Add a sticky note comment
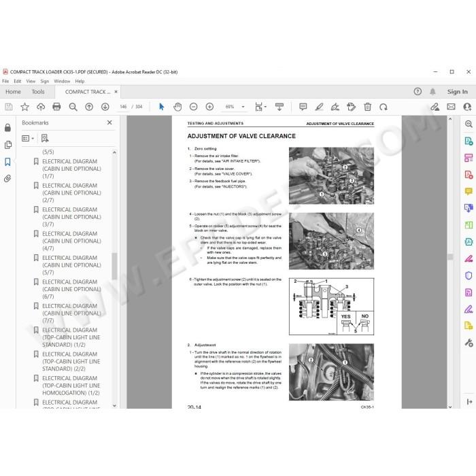Viewport: 476px width, 476px height. [303, 107]
